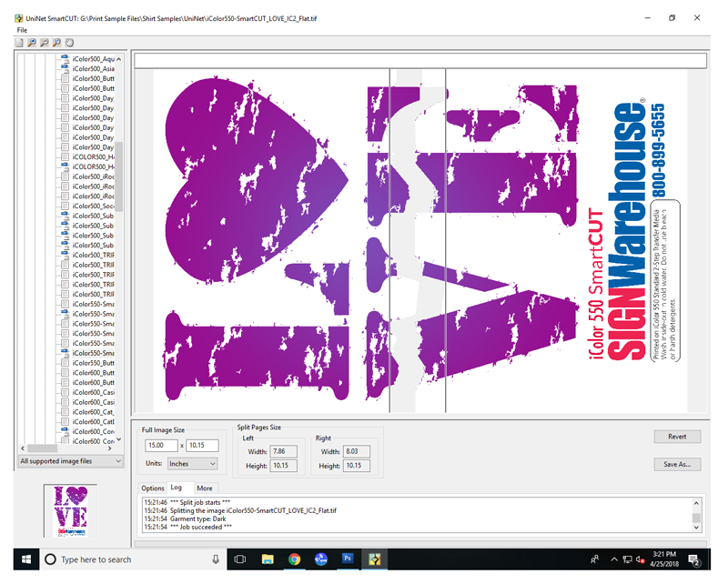
Task: Click the Save As button
Action: pyautogui.click(x=677, y=465)
